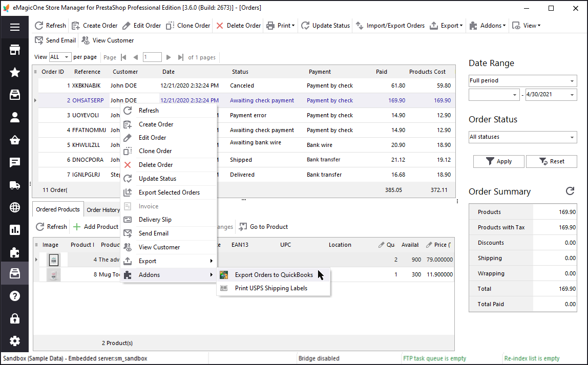Image resolution: width=588 pixels, height=365 pixels.
Task: Choose Print USPS Shipping Labels
Action: click(x=274, y=288)
